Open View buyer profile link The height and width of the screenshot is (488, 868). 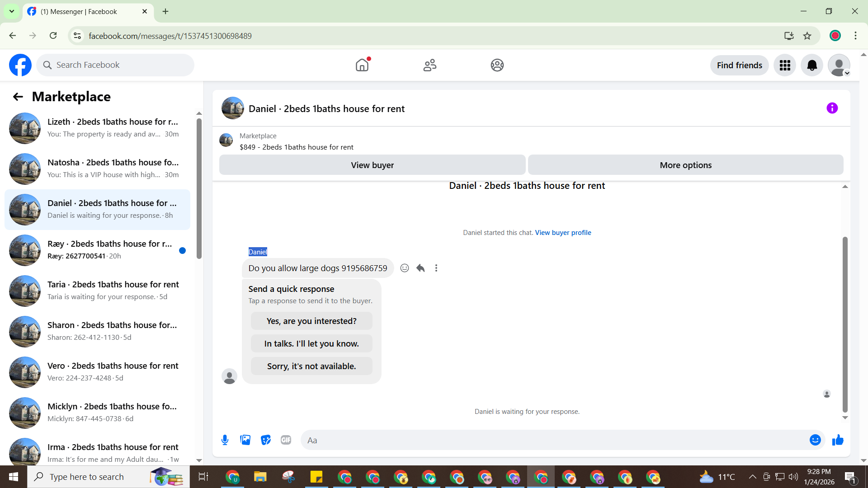click(x=563, y=233)
